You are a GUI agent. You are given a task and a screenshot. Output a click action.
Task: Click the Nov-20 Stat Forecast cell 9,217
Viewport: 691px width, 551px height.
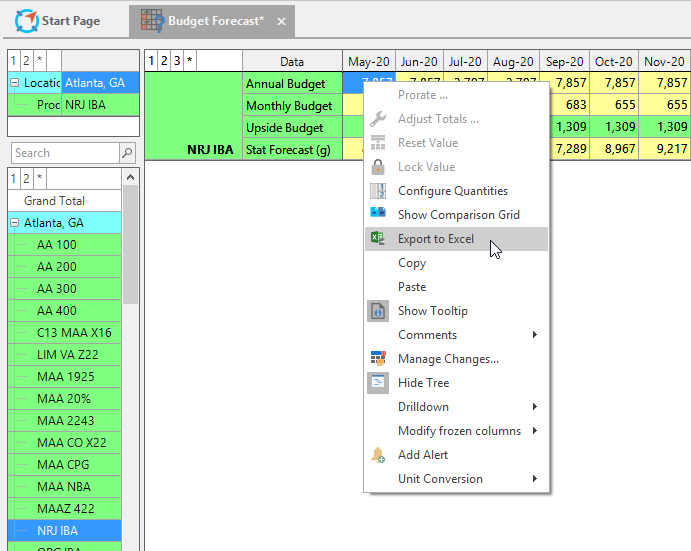coord(663,149)
